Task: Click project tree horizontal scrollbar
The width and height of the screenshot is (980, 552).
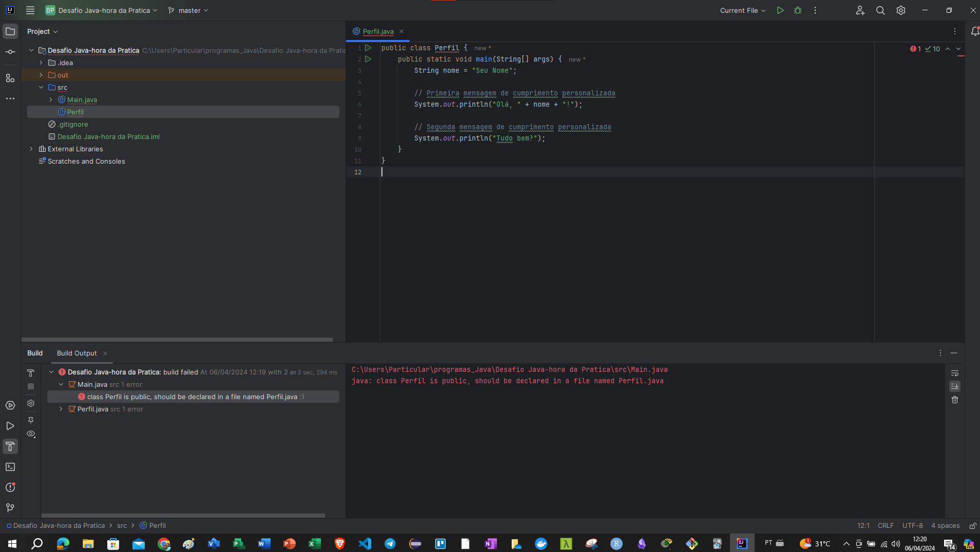Action: tap(177, 340)
